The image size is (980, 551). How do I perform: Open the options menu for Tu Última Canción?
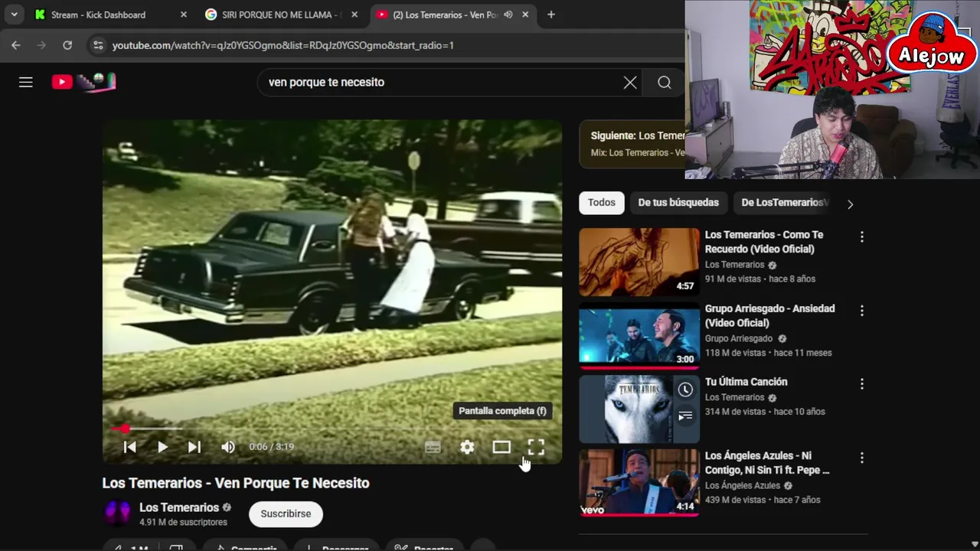point(861,384)
